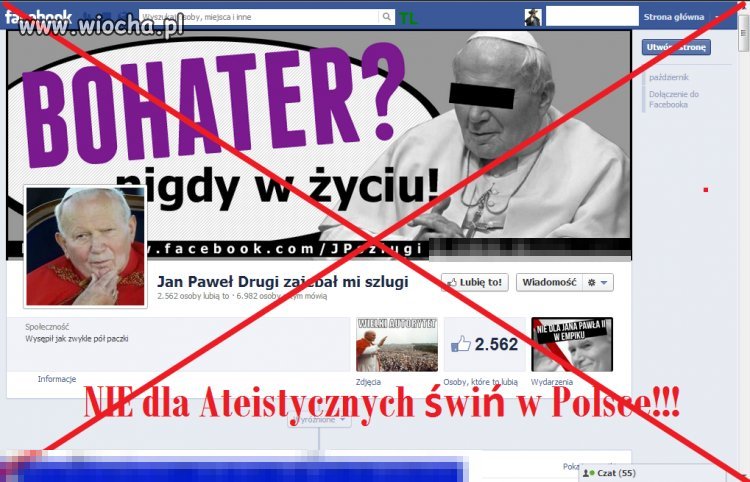
Task: Open account dropdown arrow in top bar
Action: (717, 17)
